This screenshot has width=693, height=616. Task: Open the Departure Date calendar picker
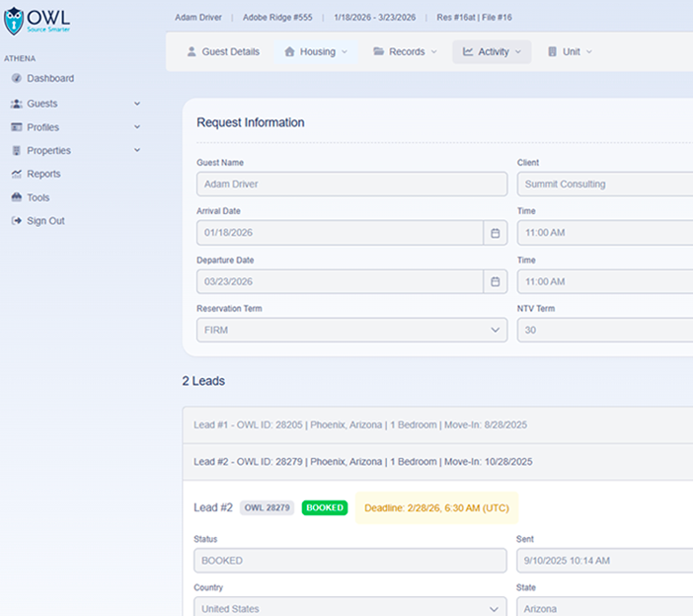496,281
